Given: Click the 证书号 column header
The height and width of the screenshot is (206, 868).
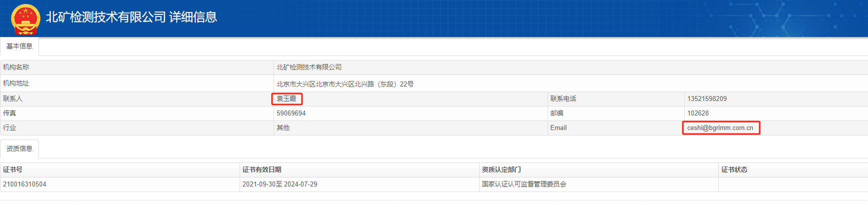Looking at the screenshot, I should [x=120, y=169].
